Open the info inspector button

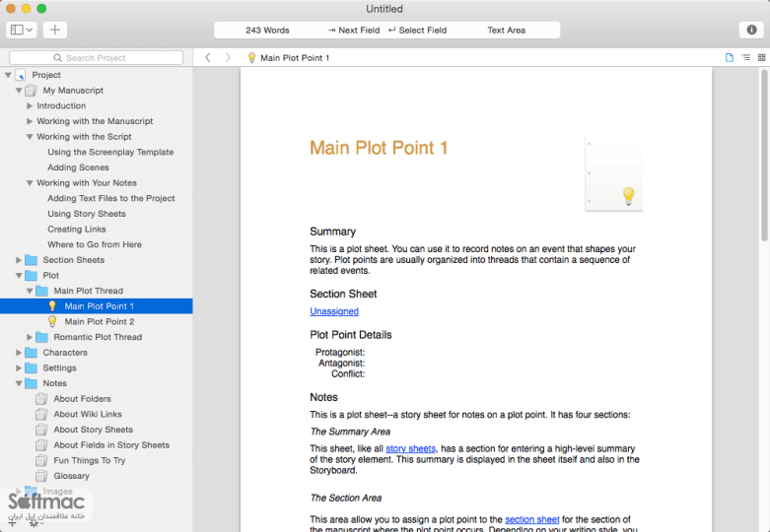(751, 30)
